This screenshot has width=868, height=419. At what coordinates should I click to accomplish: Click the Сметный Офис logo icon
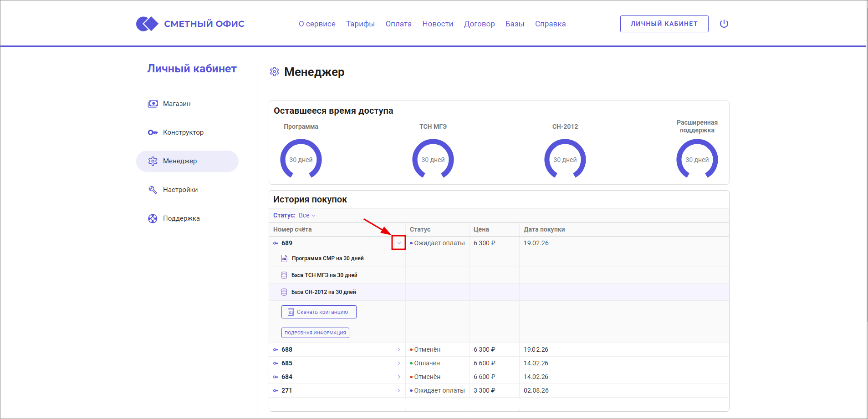click(147, 24)
